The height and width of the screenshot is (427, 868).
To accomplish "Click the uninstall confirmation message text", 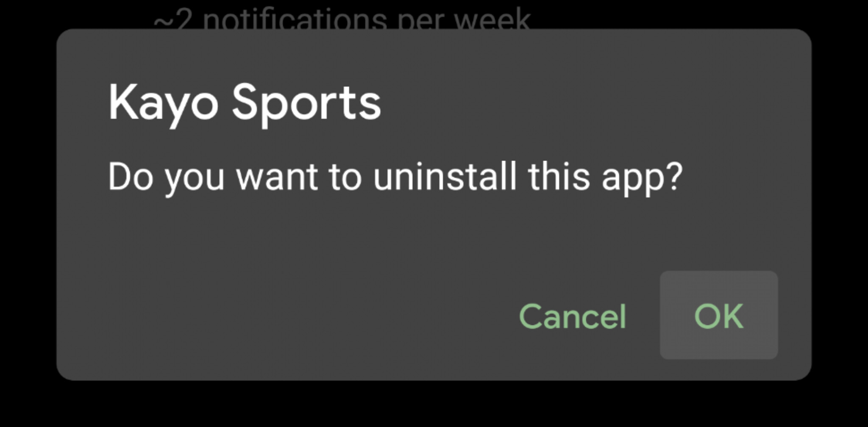I will [395, 178].
